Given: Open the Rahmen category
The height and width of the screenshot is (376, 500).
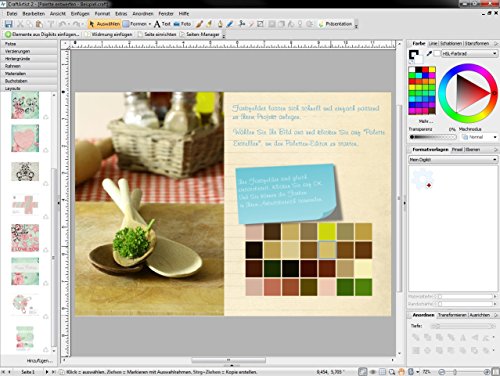Looking at the screenshot, I should [29, 66].
